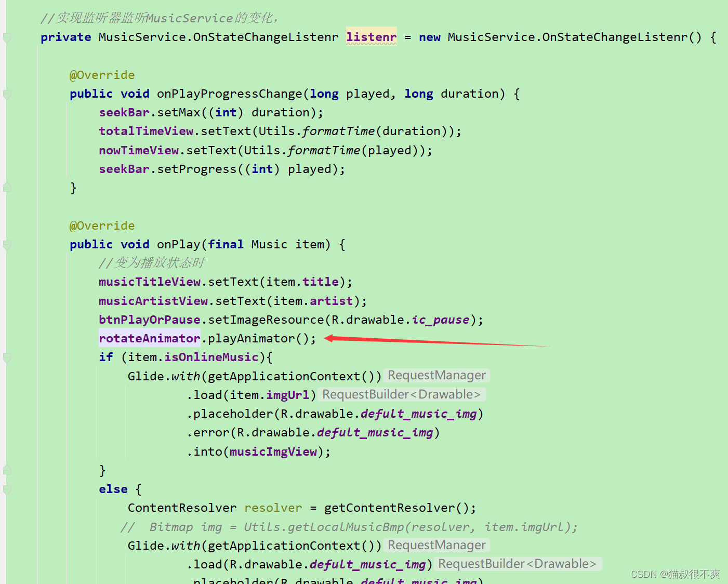Screen dimensions: 728x584
Task: Click the if keyword before item.isOnlineMusic
Action: [106, 357]
